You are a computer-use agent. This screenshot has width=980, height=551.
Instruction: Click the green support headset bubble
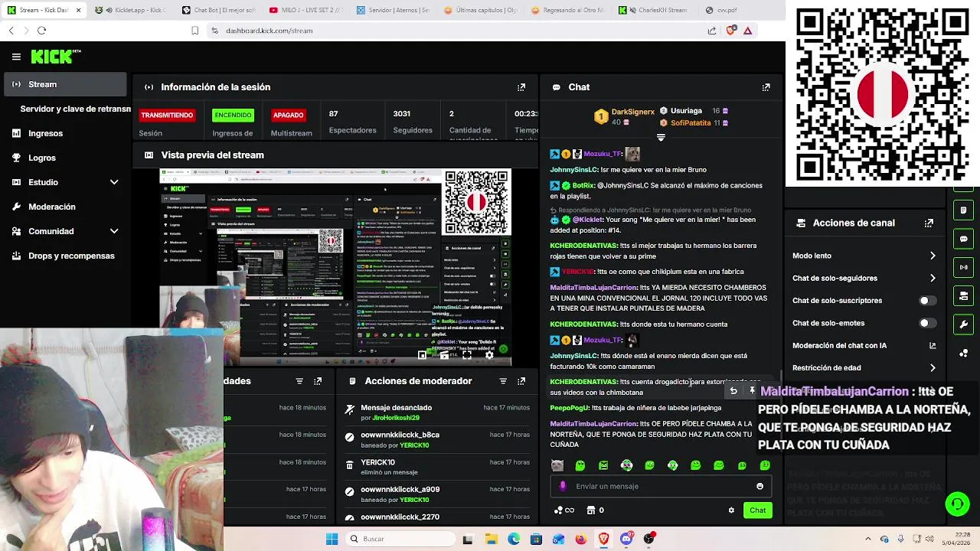point(957,504)
